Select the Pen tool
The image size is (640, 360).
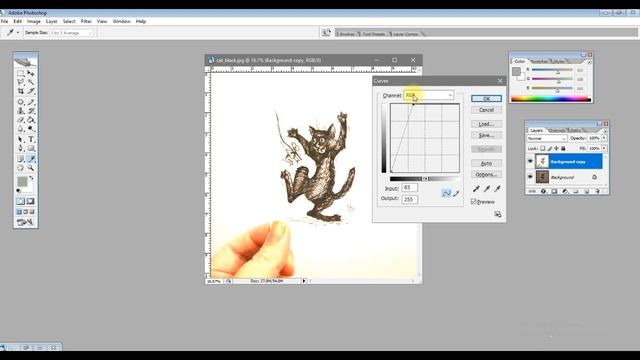(x=20, y=148)
